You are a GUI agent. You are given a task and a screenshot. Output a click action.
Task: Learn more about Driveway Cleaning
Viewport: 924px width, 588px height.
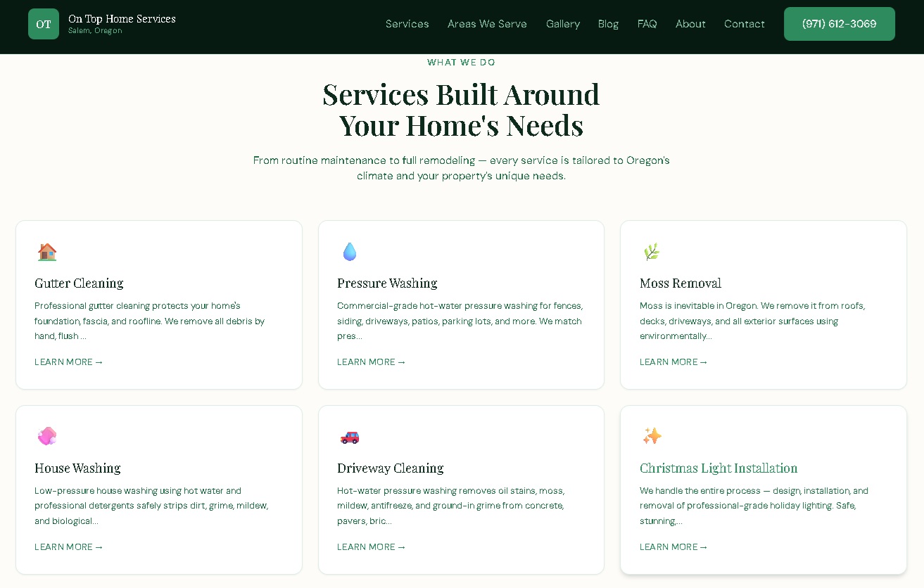(x=371, y=547)
